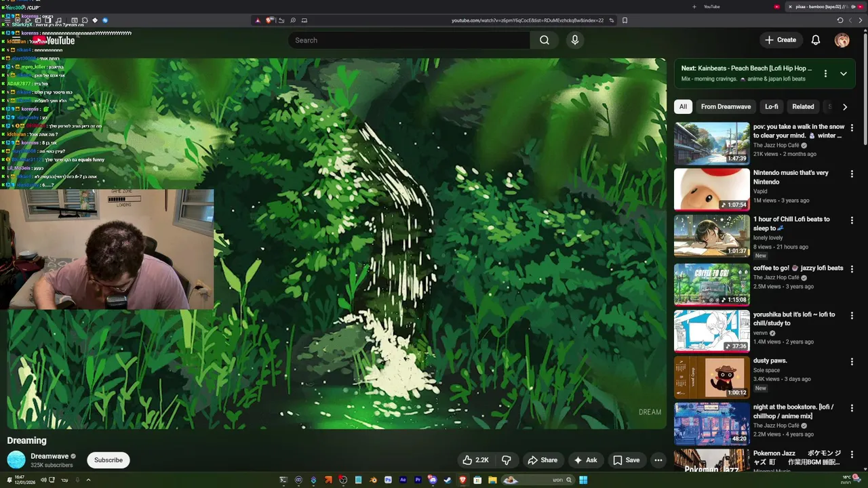The width and height of the screenshot is (868, 488).
Task: Open Discord from the taskbar
Action: [432, 480]
